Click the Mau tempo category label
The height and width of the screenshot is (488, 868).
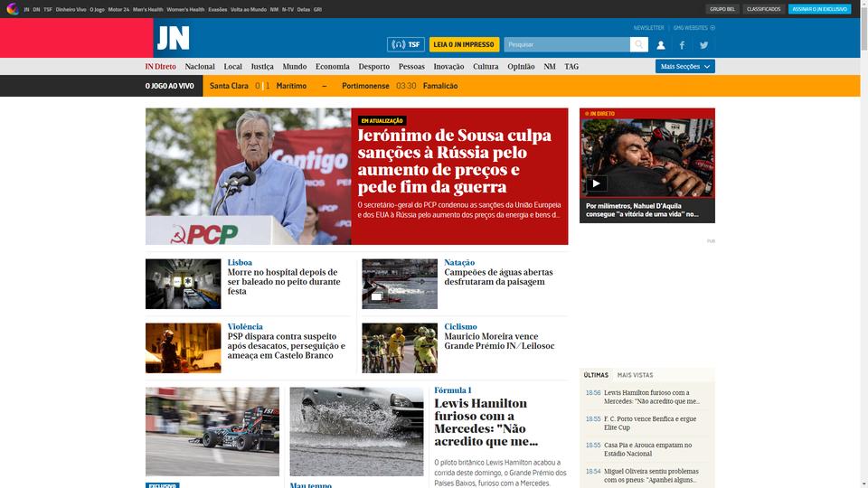310,485
